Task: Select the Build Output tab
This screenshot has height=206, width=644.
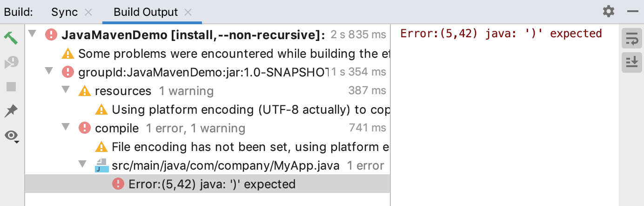Action: pyautogui.click(x=146, y=12)
